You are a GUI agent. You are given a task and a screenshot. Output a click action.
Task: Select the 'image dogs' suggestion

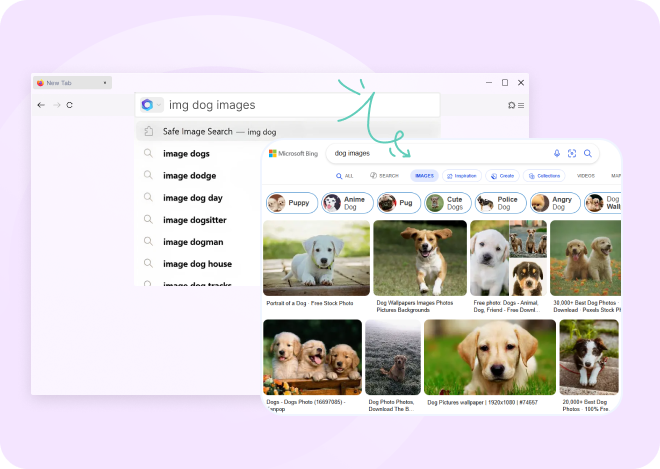coord(186,154)
